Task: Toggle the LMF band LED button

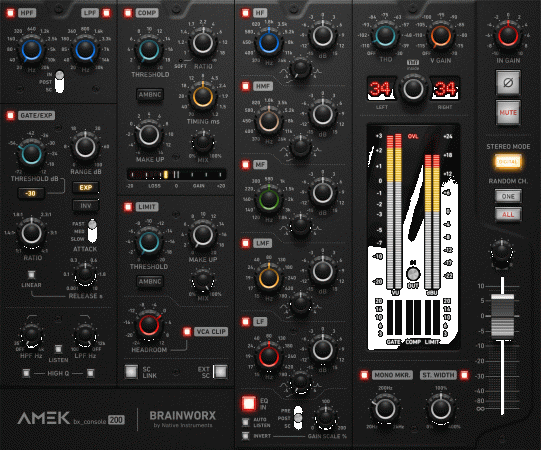Action: (x=246, y=243)
